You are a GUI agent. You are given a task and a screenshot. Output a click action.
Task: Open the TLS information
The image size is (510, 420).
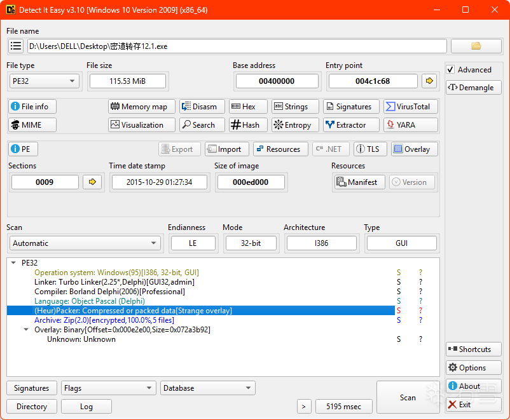[371, 149]
